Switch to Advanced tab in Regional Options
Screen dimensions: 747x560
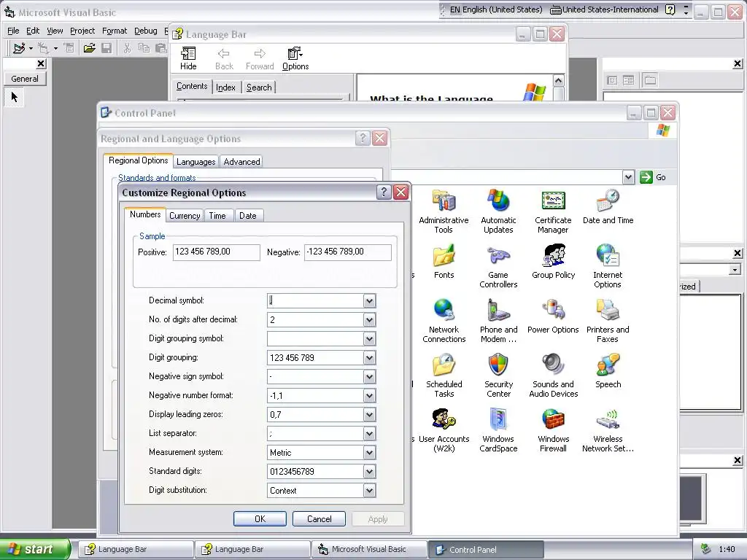pos(241,162)
